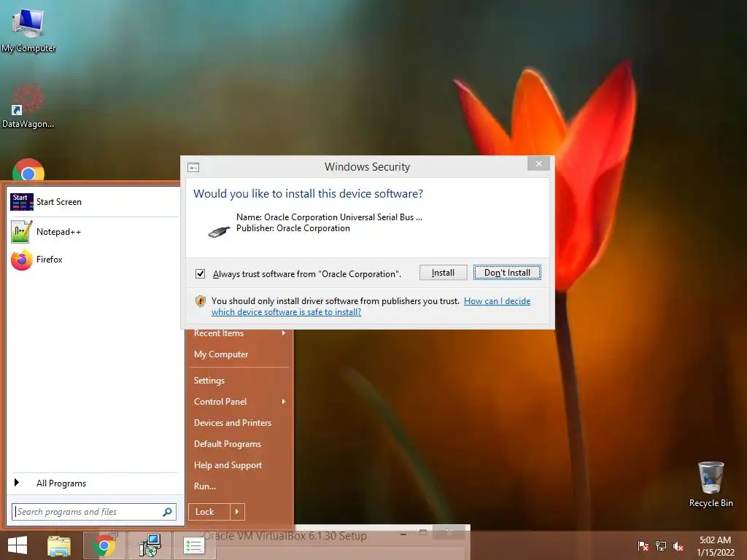Screen dimensions: 747x560
Task: Expand Control Panel submenu arrow
Action: pos(284,402)
